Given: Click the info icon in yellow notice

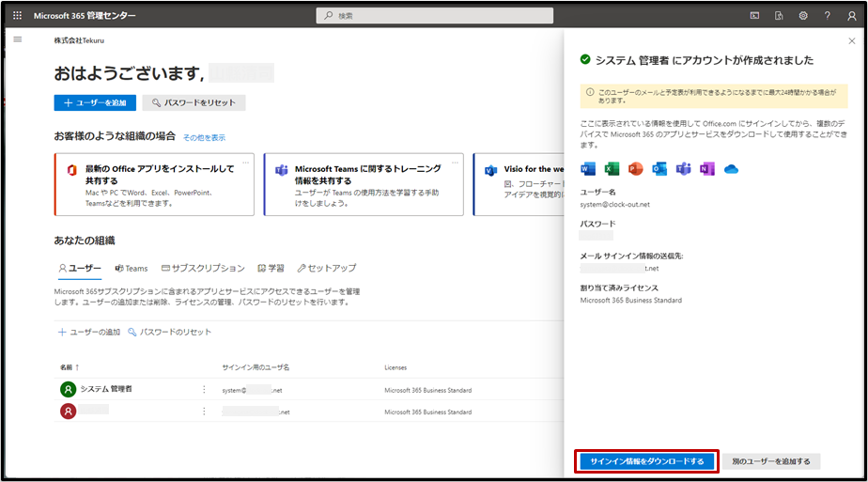Looking at the screenshot, I should pyautogui.click(x=590, y=92).
